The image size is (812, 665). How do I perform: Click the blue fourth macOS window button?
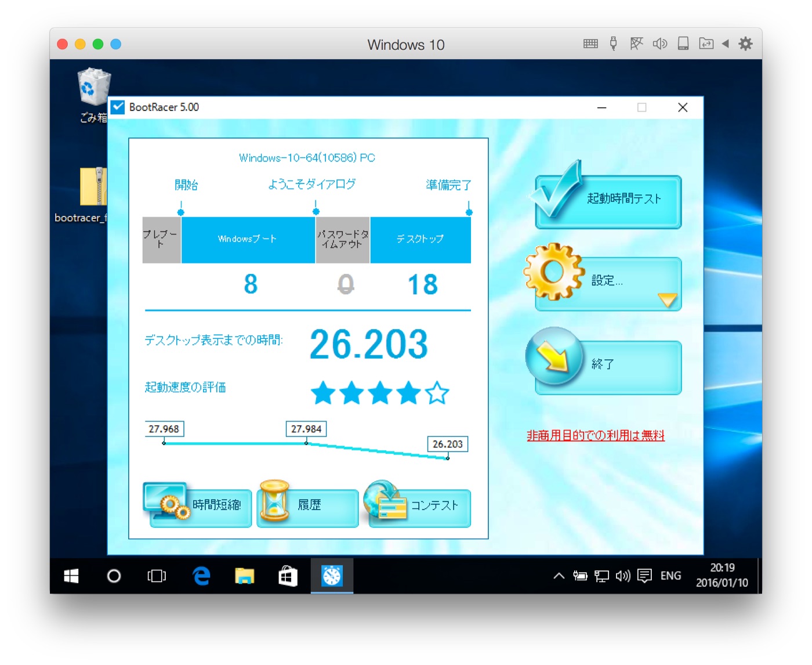click(115, 44)
